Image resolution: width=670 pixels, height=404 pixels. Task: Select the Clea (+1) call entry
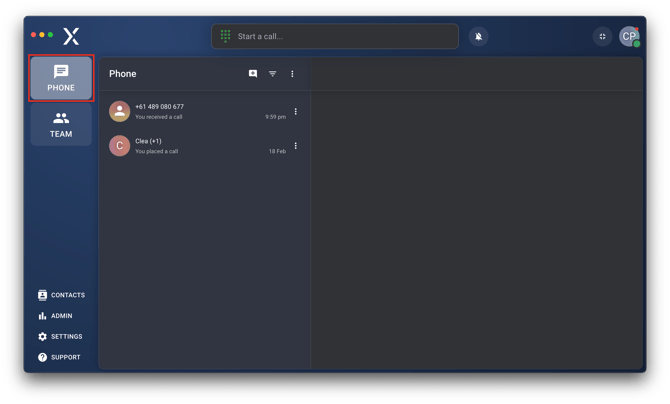pyautogui.click(x=200, y=146)
